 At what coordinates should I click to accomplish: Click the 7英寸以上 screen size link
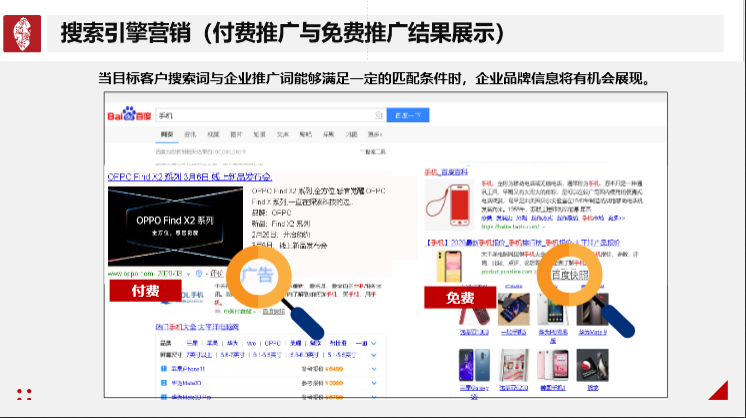pyautogui.click(x=199, y=355)
